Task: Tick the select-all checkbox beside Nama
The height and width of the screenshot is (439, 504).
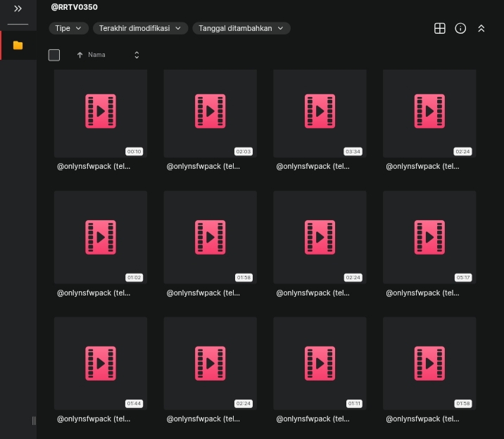Action: point(54,55)
